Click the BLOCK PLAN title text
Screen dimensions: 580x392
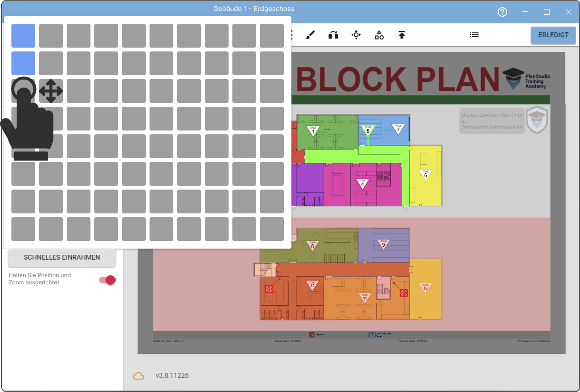[x=397, y=79]
